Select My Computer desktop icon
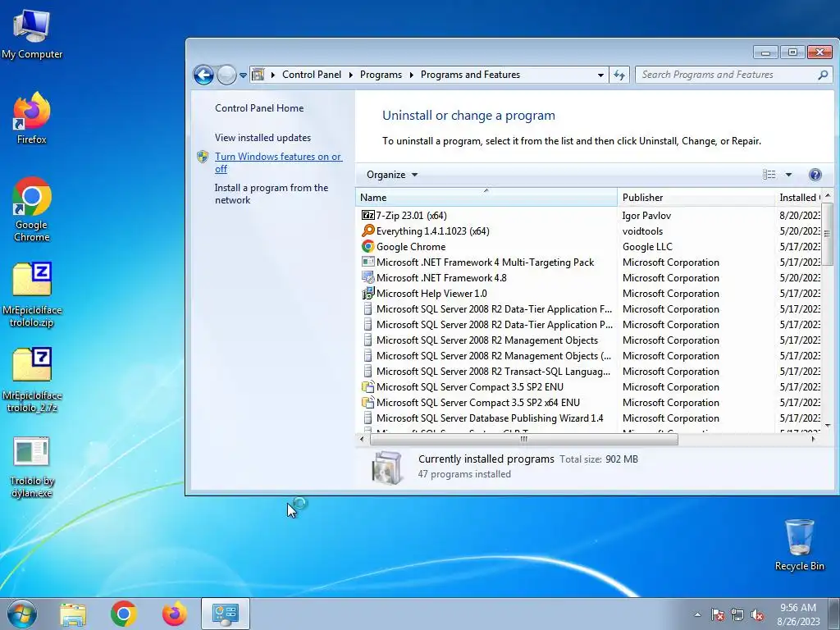This screenshot has width=840, height=630. (32, 34)
